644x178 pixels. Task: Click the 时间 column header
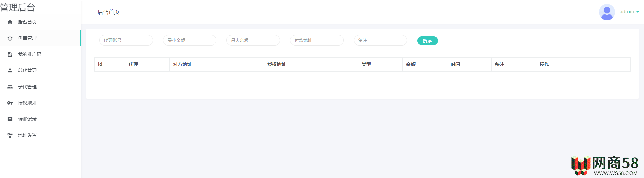469,64
